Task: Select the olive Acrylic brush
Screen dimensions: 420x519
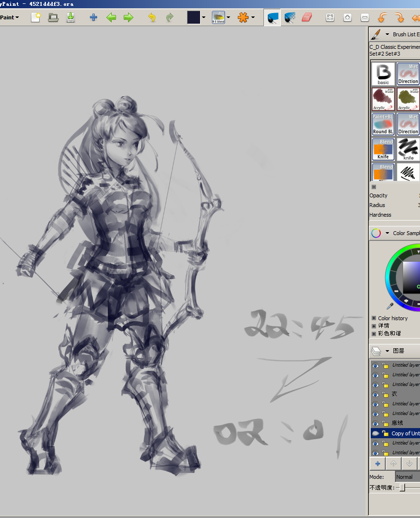Action: 408,99
